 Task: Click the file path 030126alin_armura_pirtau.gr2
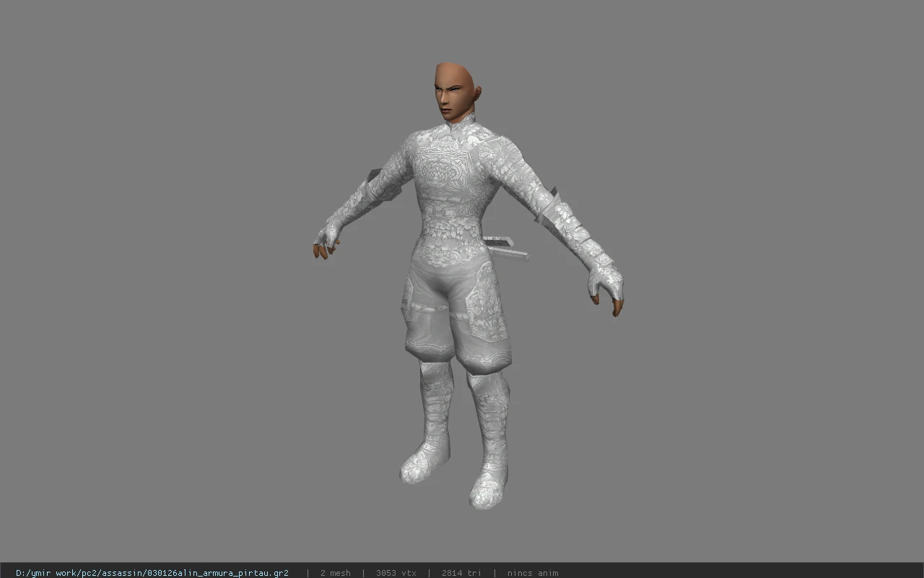tap(152, 573)
